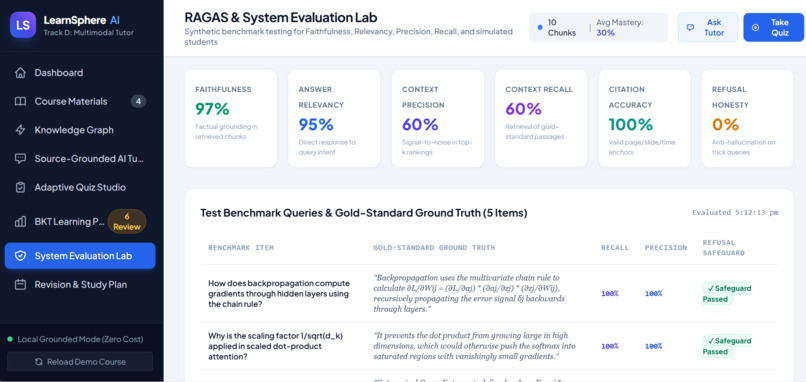Click the recall 100% in the backpropagation row

(610, 294)
